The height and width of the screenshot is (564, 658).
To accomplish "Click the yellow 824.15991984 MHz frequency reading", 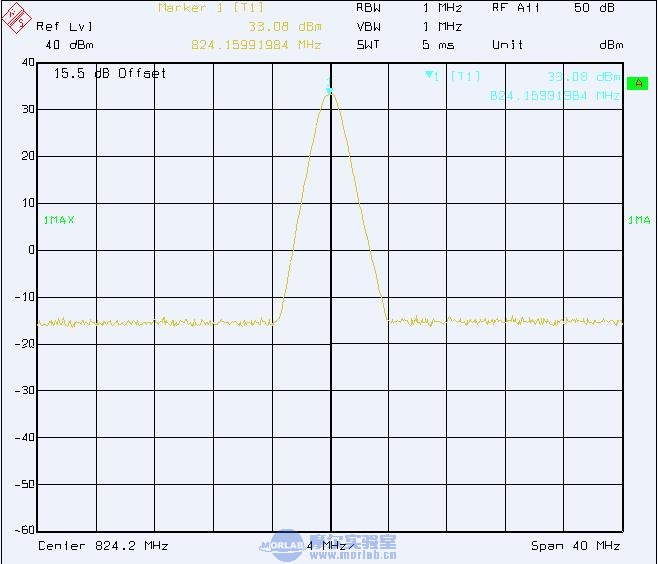I will coord(256,44).
